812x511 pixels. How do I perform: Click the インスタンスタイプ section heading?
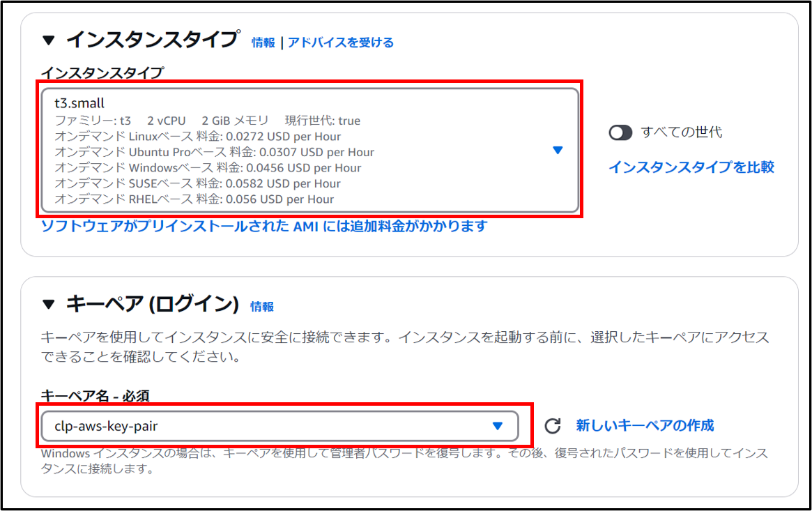click(153, 40)
